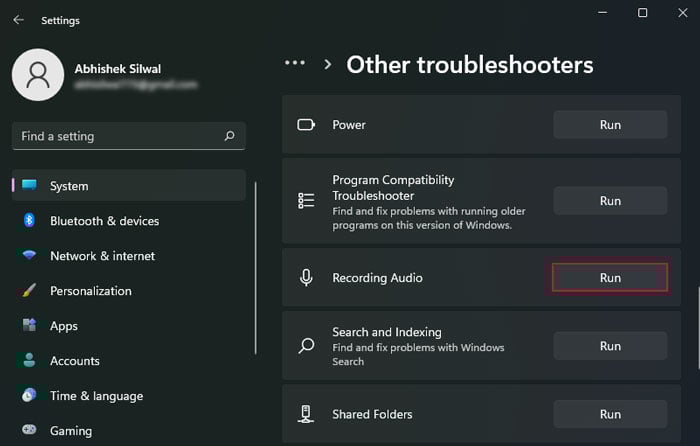700x446 pixels.
Task: Open Time & language settings
Action: pos(129,396)
